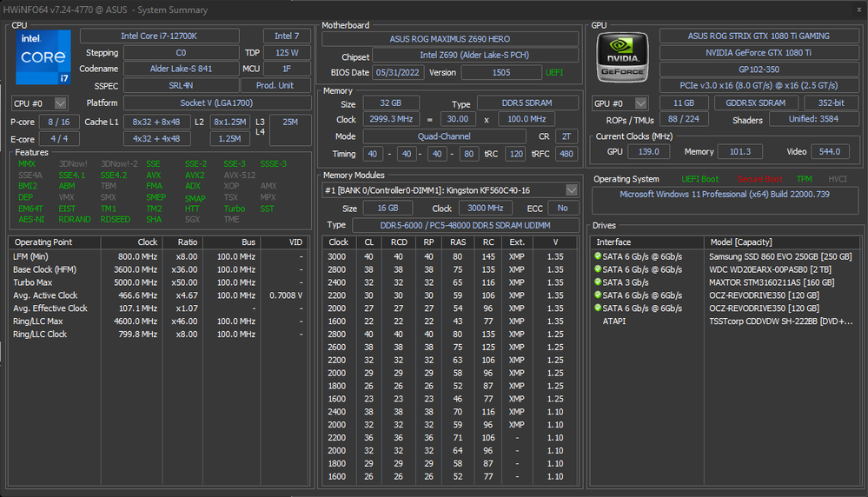
Task: Click the HVCI status label
Action: [x=838, y=179]
